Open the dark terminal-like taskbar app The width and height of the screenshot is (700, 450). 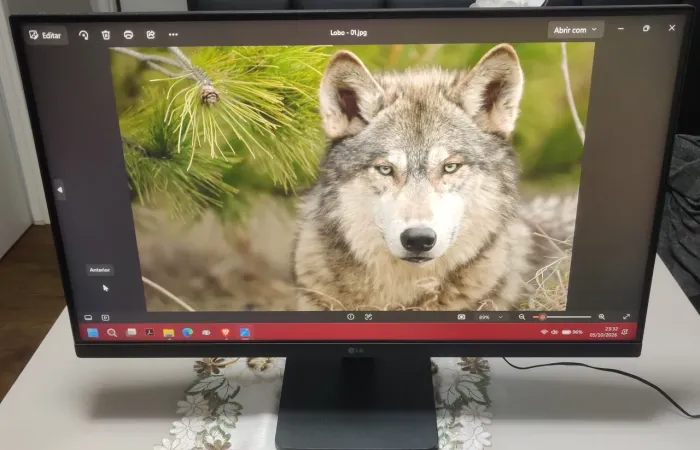pyautogui.click(x=150, y=332)
